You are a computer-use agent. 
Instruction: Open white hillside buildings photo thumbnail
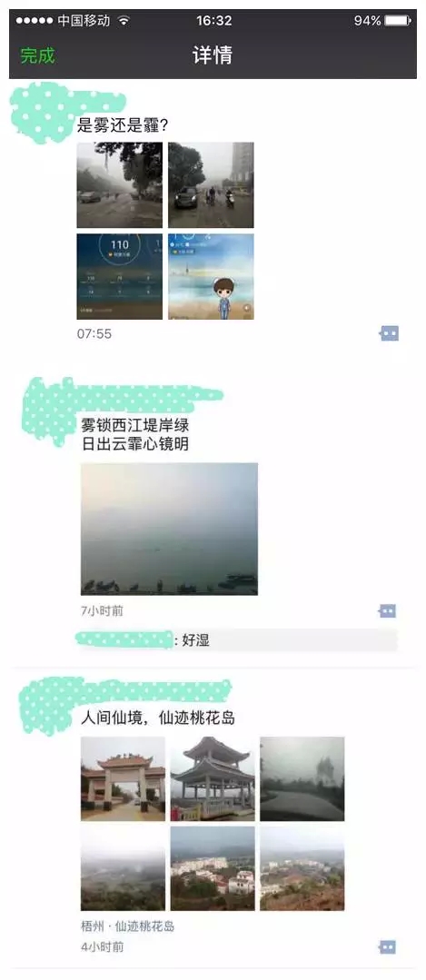[213, 868]
